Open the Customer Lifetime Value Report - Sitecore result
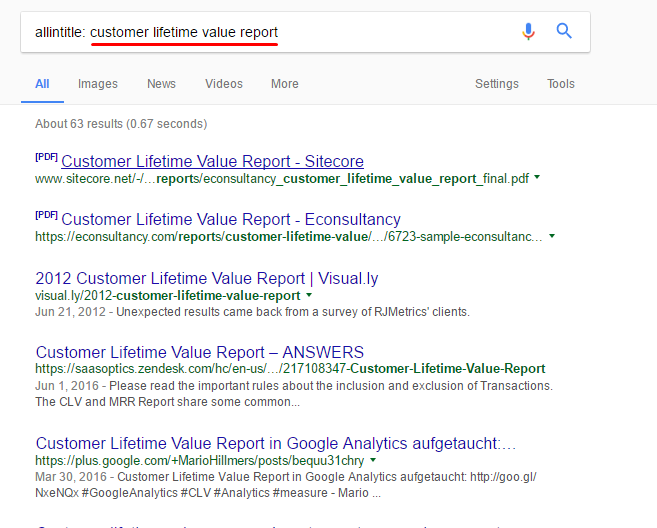Screen dimensions: 657x528 (x=212, y=161)
